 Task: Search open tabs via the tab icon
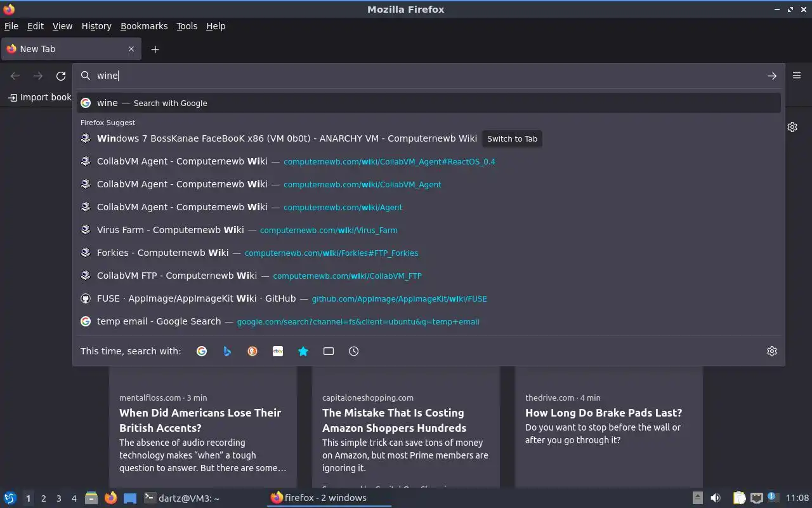coord(329,351)
